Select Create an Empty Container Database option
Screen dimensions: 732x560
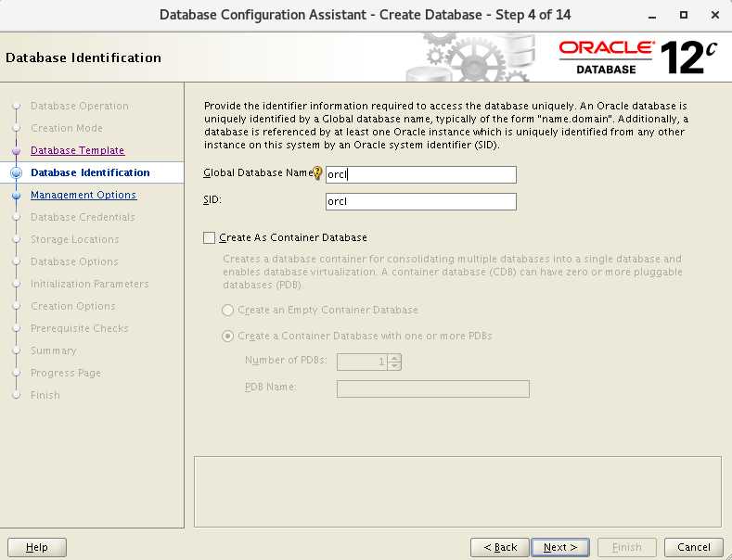click(x=227, y=310)
